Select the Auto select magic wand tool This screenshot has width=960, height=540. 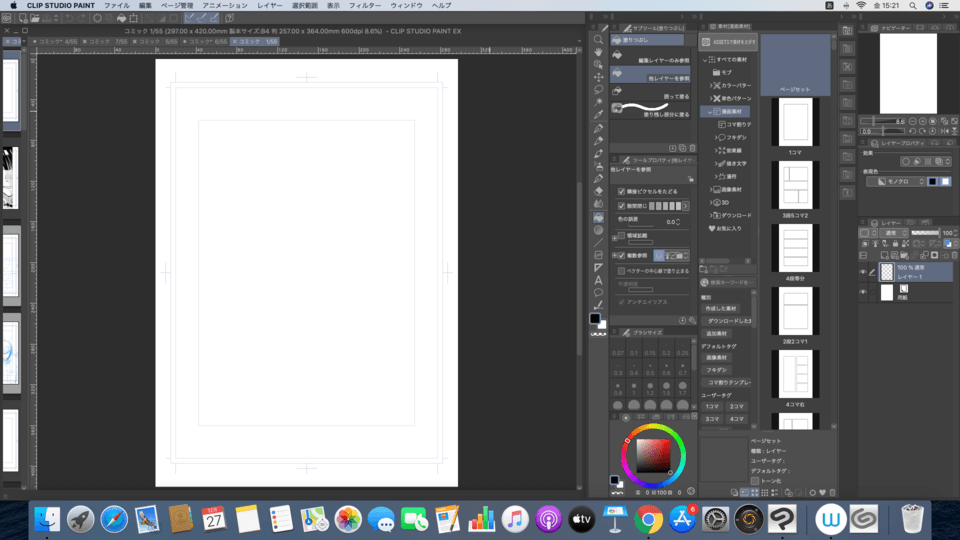click(598, 102)
